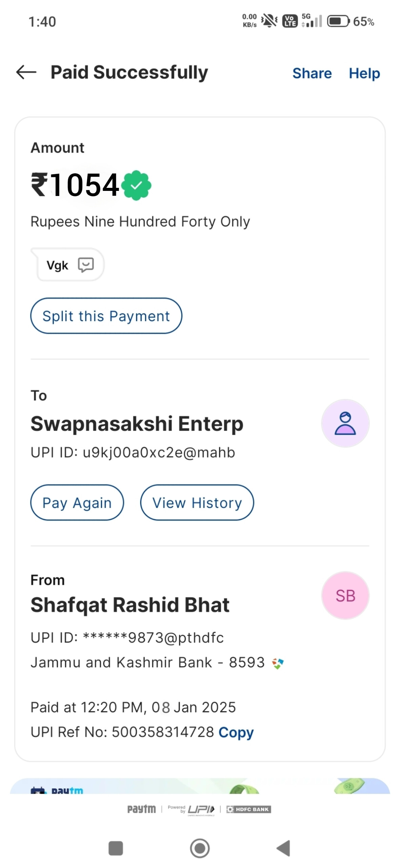Tap the HDFC Bank footer logo
Image resolution: width=400 pixels, height=868 pixels.
(249, 809)
